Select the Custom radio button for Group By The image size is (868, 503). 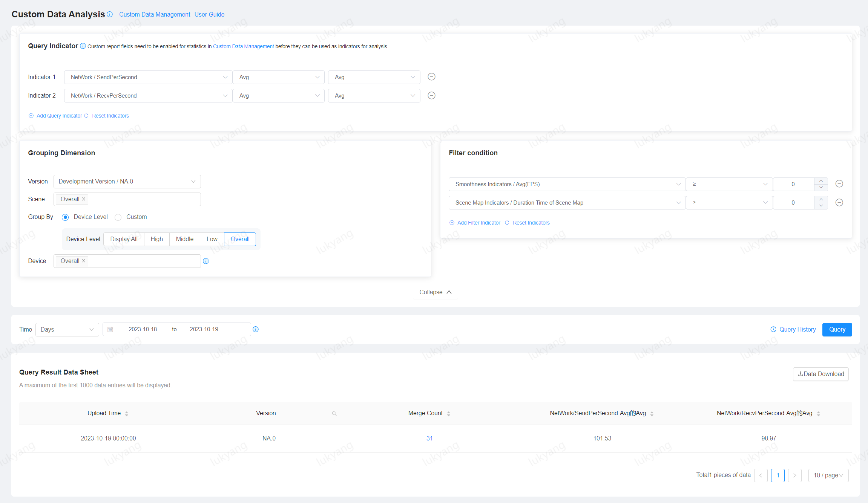click(118, 217)
